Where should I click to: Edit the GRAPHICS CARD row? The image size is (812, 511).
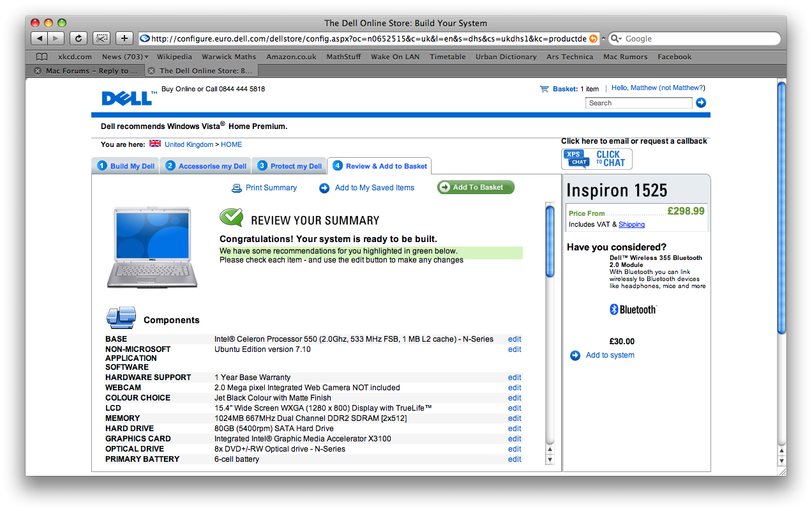click(x=515, y=439)
